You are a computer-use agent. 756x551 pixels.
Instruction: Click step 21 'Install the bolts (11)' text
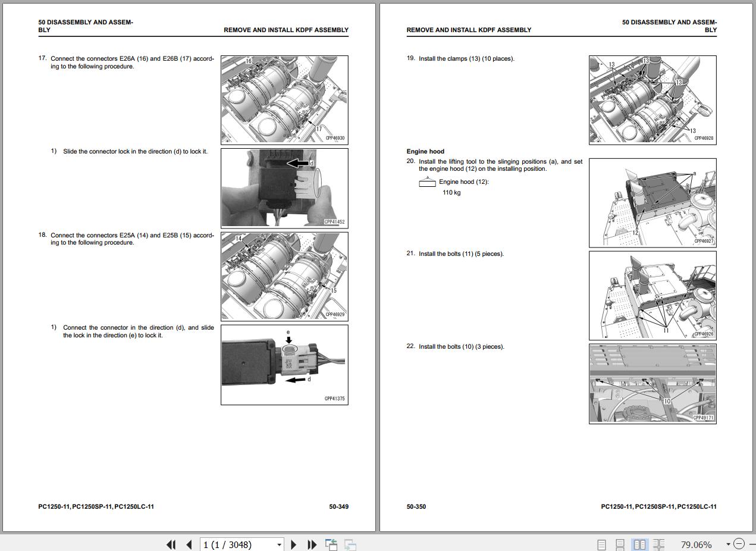pyautogui.click(x=461, y=253)
